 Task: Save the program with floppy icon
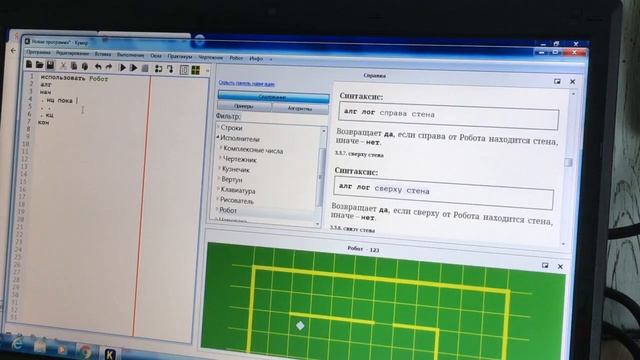[50, 65]
